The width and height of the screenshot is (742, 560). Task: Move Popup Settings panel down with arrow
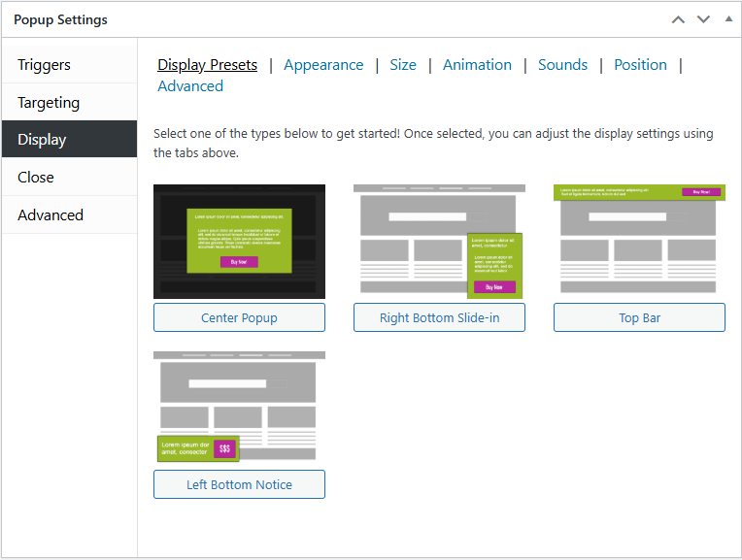coord(703,19)
